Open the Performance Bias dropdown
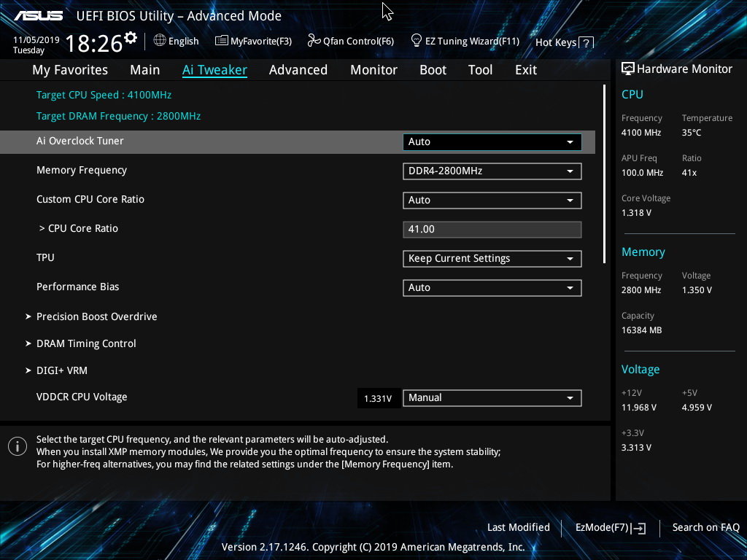 pyautogui.click(x=492, y=287)
